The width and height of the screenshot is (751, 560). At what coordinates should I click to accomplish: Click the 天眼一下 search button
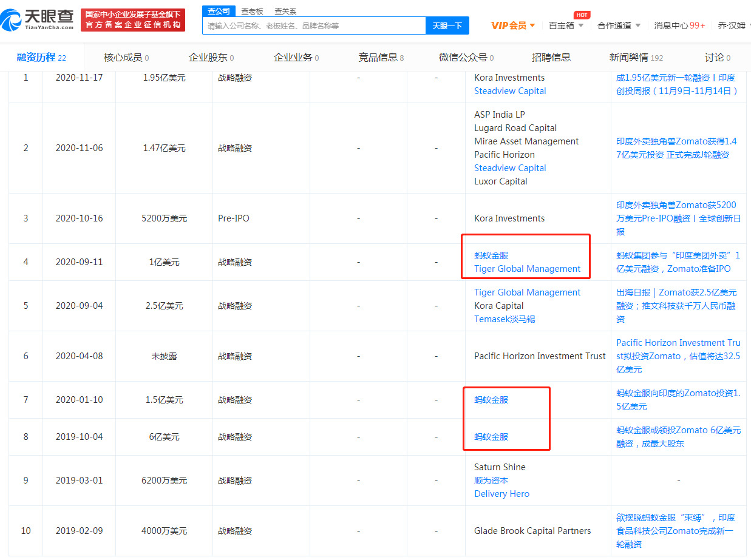pyautogui.click(x=447, y=25)
